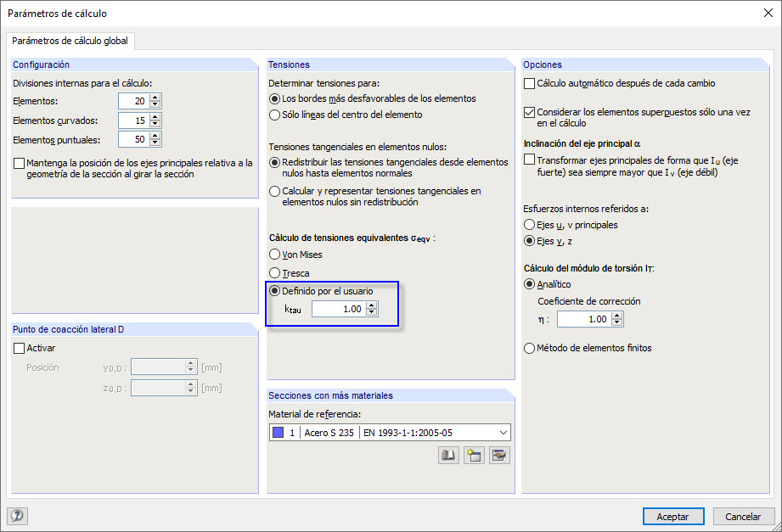This screenshot has width=782, height=532.
Task: Increase η correction coefficient with up arrow
Action: tap(617, 316)
